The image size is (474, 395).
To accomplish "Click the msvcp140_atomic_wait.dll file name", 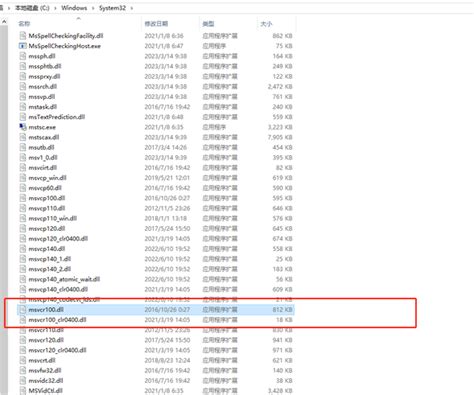I will click(64, 279).
